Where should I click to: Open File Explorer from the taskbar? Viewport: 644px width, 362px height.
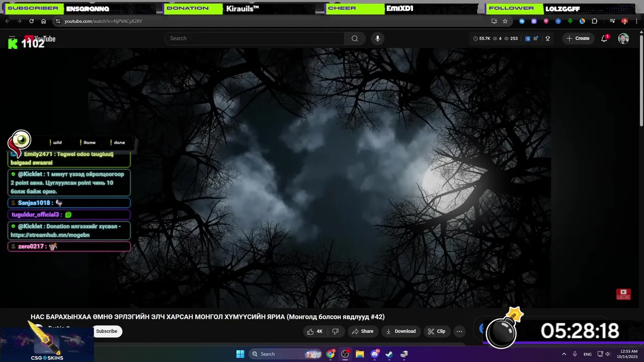pos(360,354)
